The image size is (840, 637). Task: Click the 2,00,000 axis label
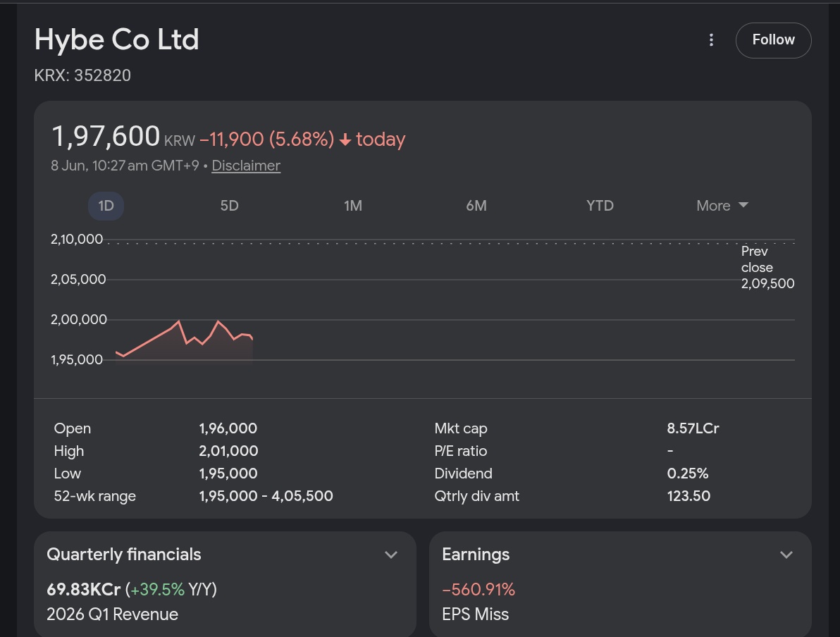[79, 320]
